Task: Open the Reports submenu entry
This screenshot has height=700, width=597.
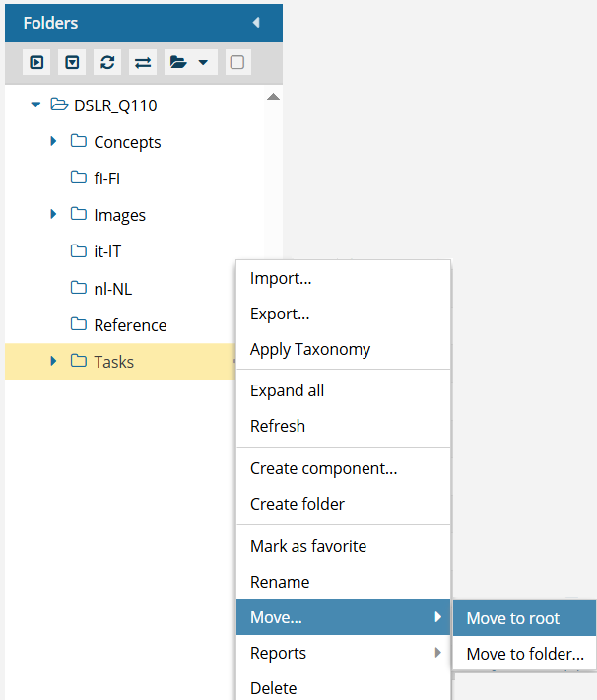Action: pos(343,653)
